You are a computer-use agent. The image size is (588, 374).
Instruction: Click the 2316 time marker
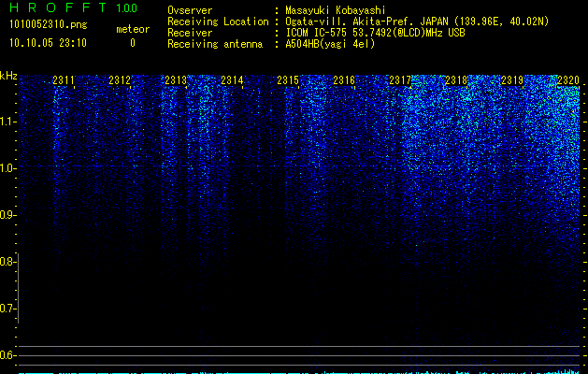(x=344, y=80)
